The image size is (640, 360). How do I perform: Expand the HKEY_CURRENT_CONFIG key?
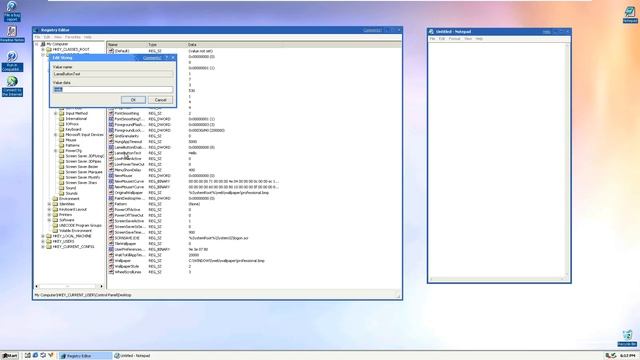43,247
